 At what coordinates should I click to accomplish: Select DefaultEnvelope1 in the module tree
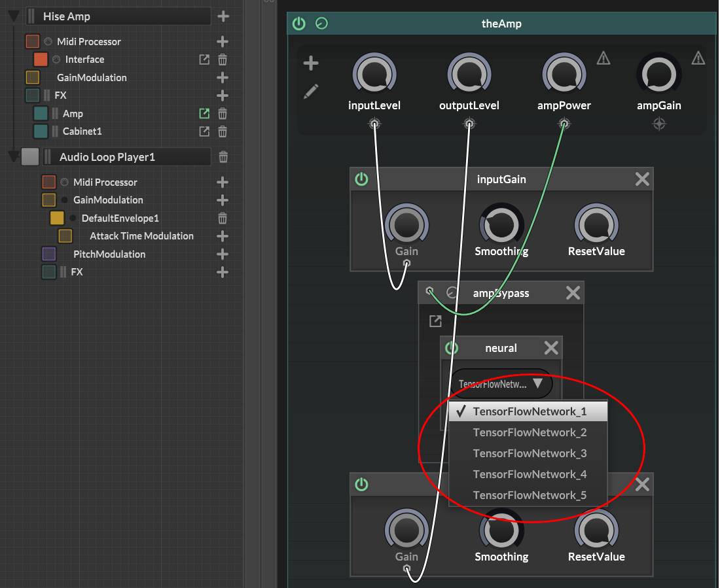pos(120,218)
